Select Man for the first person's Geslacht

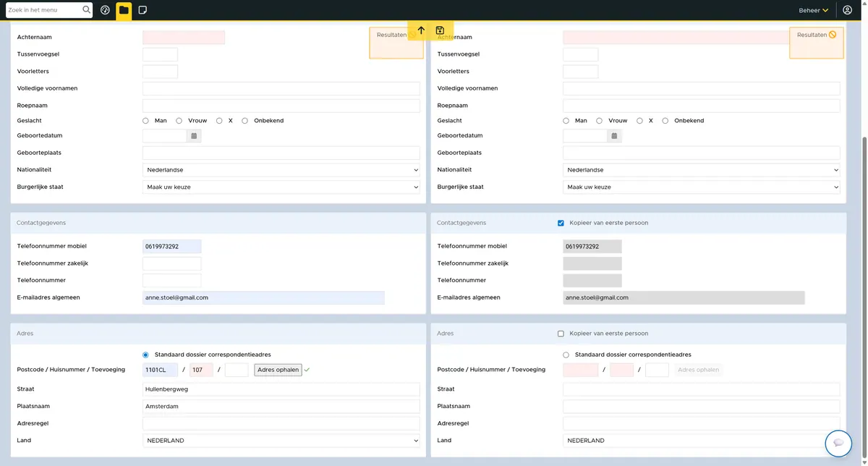145,121
